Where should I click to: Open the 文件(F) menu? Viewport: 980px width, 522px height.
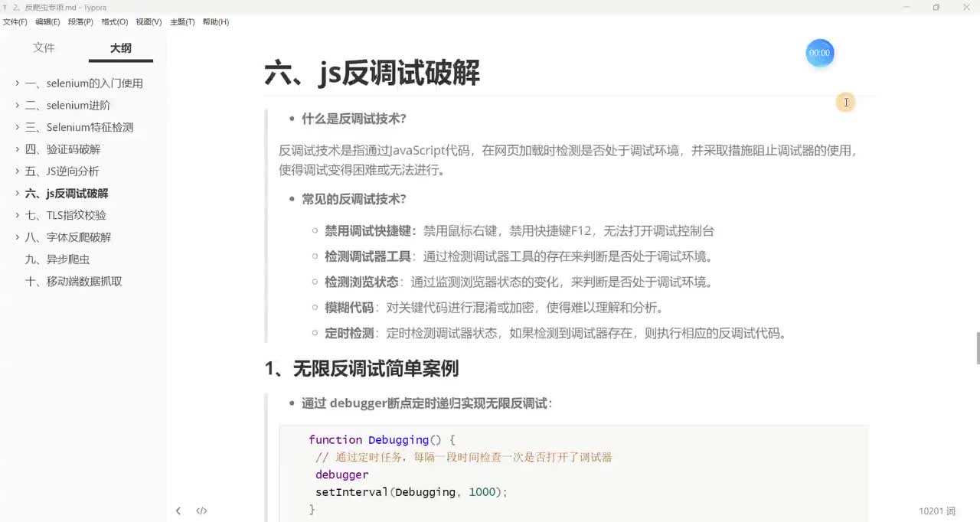click(15, 22)
